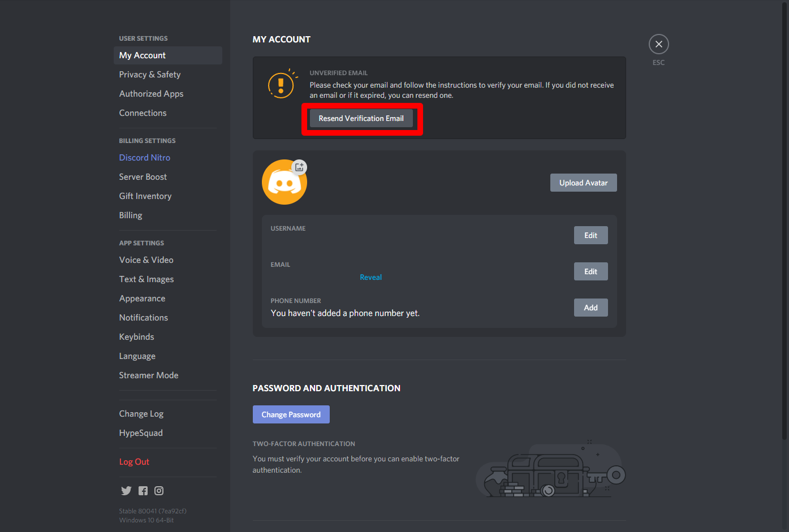Image resolution: width=789 pixels, height=532 pixels.
Task: Add a phone number
Action: tap(591, 308)
